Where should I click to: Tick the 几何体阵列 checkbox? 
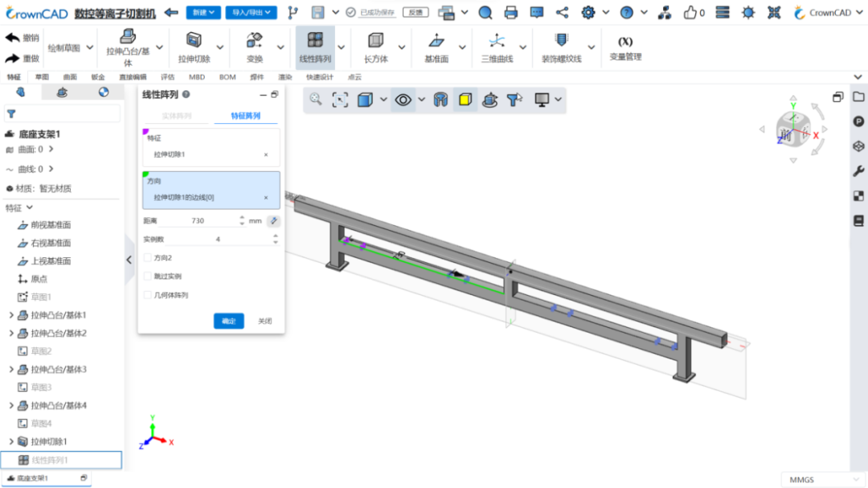coord(147,295)
